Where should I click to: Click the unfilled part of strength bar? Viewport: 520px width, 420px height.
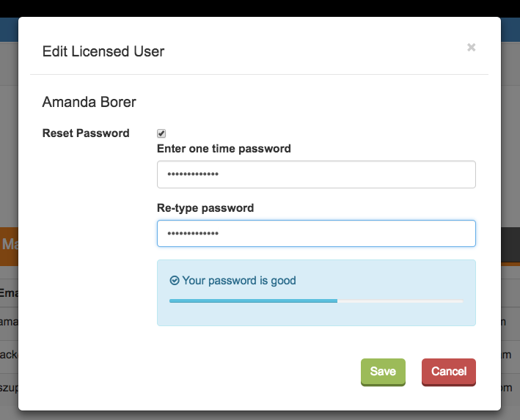point(400,301)
